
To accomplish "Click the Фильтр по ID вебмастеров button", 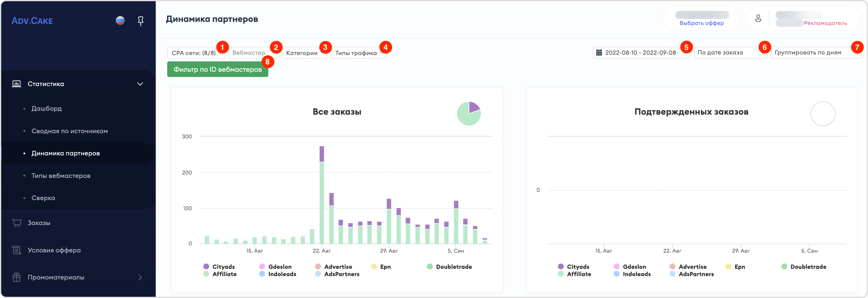I will point(218,69).
